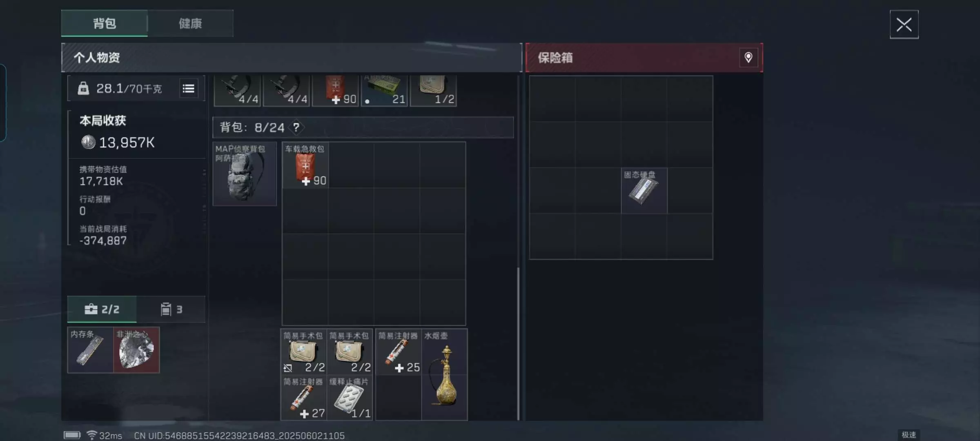This screenshot has height=441, width=980.
Task: Open the backpack help question mark icon
Action: pos(296,127)
